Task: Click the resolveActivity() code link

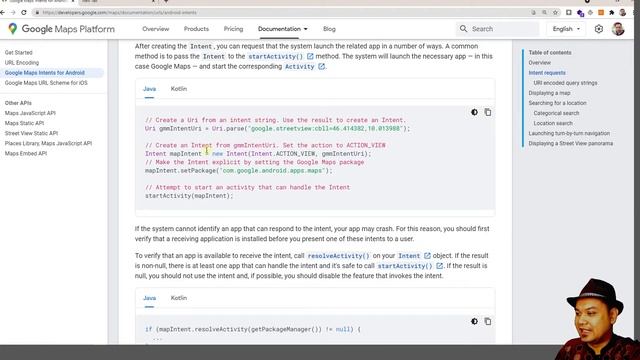Action: [x=338, y=256]
